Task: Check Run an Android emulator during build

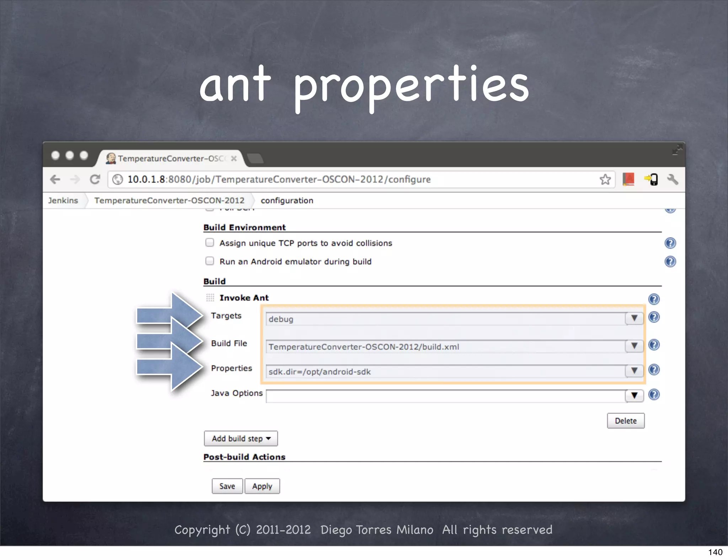Action: [x=210, y=261]
